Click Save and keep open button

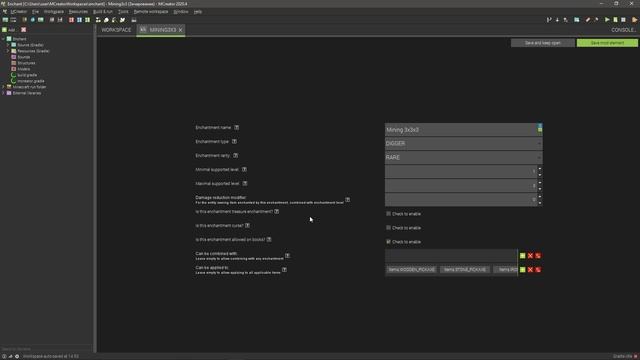(x=543, y=43)
